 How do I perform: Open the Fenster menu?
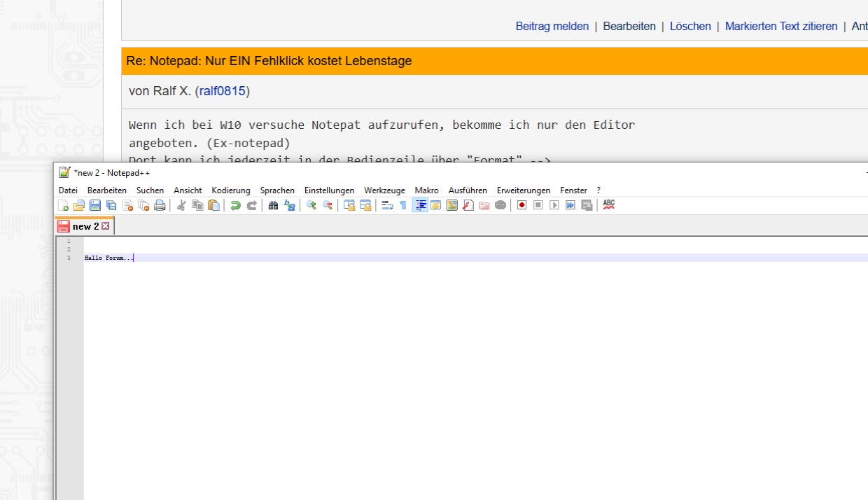tap(573, 190)
